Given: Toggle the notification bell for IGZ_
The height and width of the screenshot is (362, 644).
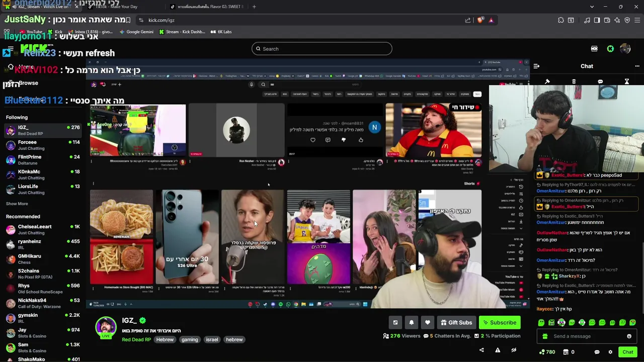Looking at the screenshot, I should click(x=412, y=322).
